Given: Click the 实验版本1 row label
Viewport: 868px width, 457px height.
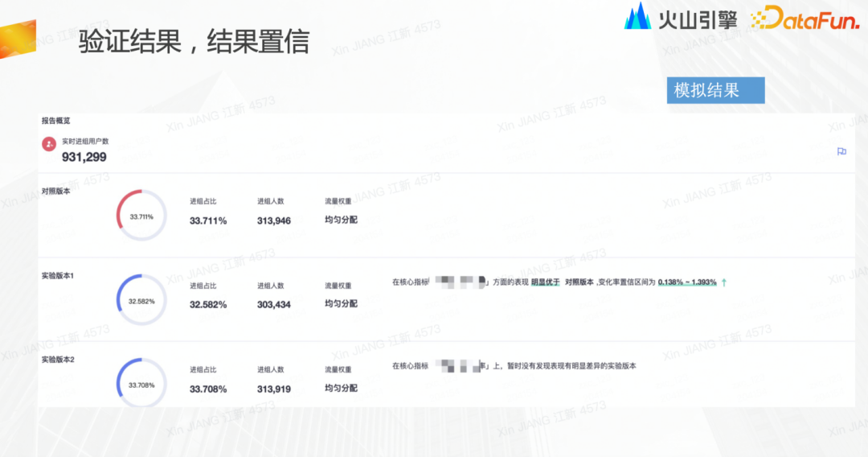Looking at the screenshot, I should pos(58,275).
